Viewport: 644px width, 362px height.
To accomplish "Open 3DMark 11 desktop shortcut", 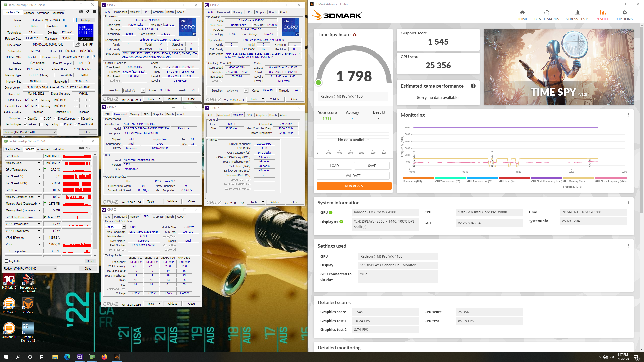I will (9, 330).
